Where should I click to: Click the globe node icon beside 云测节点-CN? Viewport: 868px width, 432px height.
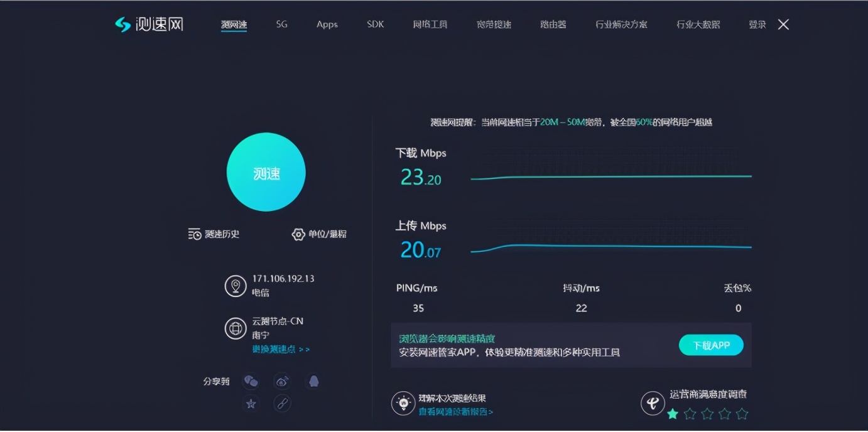pos(236,328)
